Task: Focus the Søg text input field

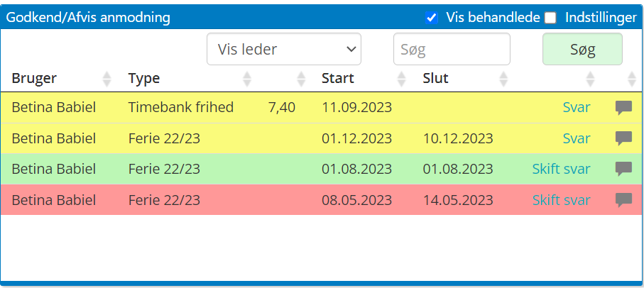Action: [452, 50]
